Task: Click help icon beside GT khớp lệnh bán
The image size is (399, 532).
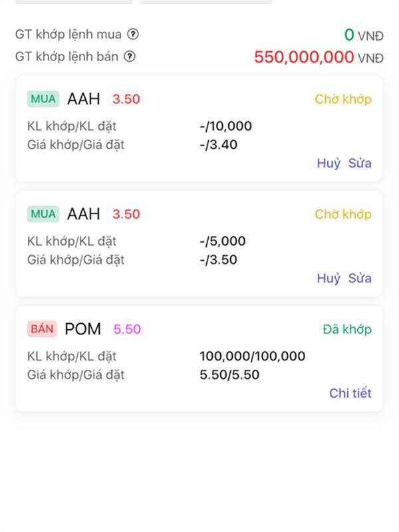Action: tap(130, 57)
